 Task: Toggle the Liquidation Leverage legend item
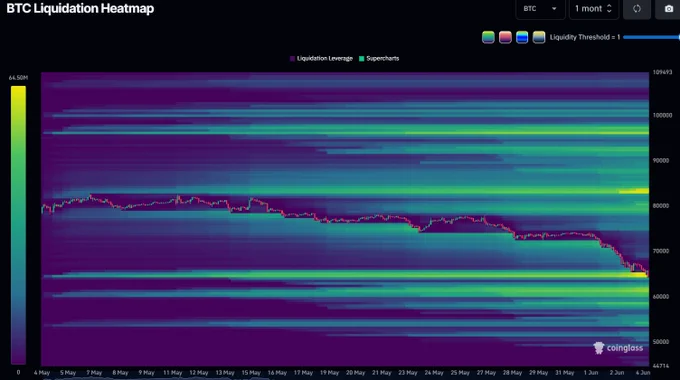tap(321, 59)
